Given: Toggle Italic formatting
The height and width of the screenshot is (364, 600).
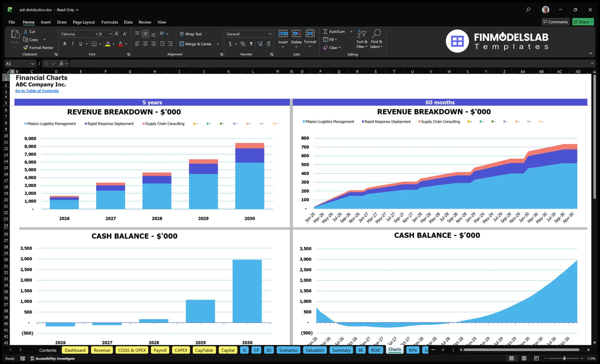Looking at the screenshot, I should (72, 44).
